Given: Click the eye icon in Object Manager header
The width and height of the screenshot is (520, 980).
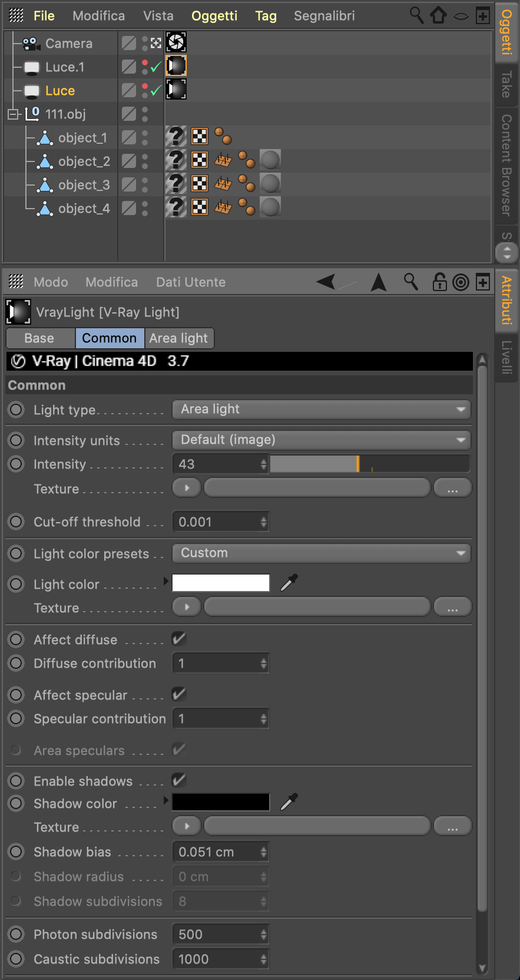Looking at the screenshot, I should point(461,17).
